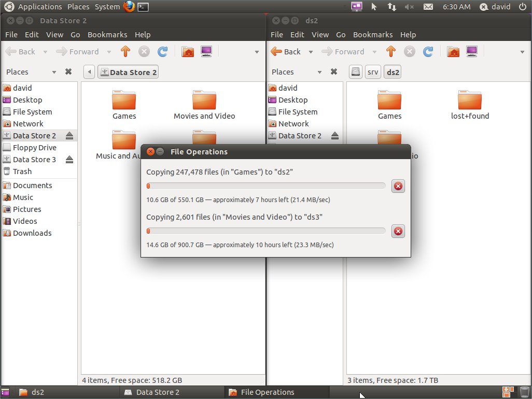Viewport: 532px width, 399px height.
Task: Open View menu in ds2 window
Action: 320,35
